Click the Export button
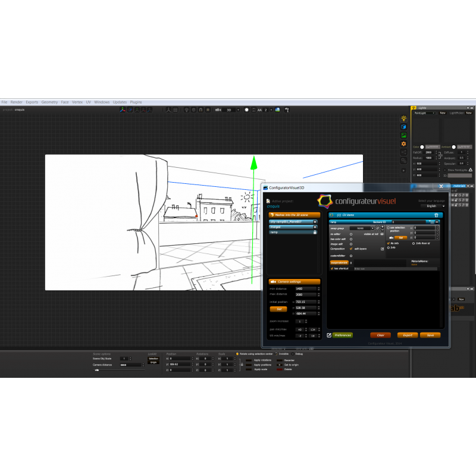This screenshot has height=476, width=476. click(x=408, y=335)
